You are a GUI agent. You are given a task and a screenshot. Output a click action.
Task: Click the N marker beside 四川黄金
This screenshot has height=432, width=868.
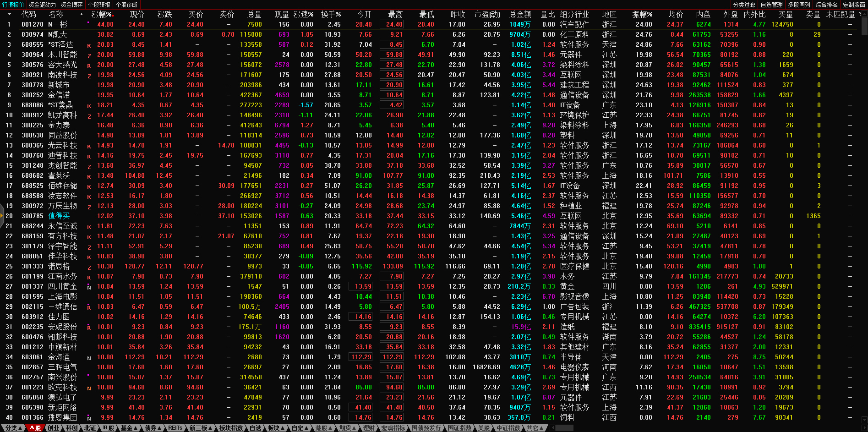pos(89,287)
